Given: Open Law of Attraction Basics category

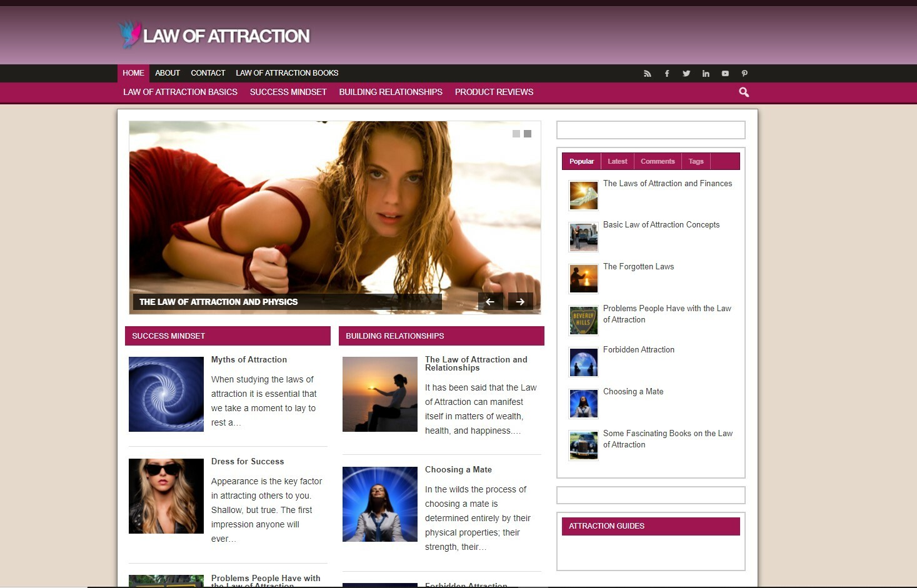Looking at the screenshot, I should 180,92.
